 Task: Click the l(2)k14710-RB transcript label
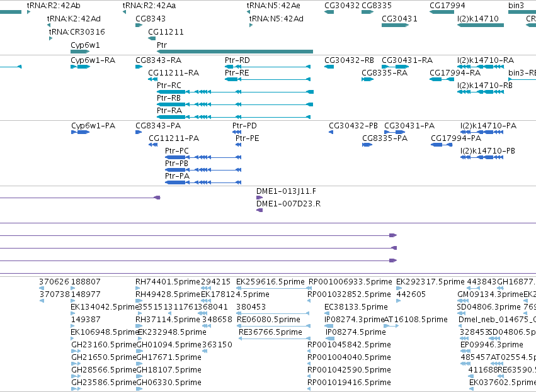(x=485, y=86)
